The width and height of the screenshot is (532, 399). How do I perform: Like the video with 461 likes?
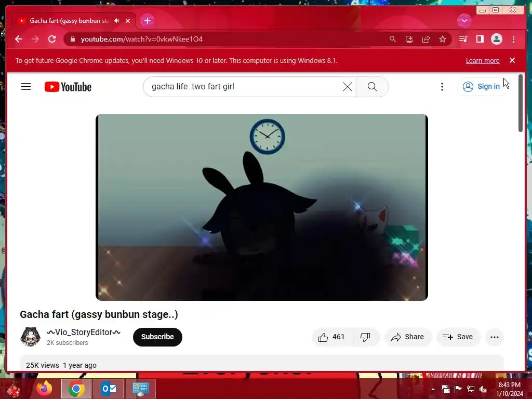331,337
